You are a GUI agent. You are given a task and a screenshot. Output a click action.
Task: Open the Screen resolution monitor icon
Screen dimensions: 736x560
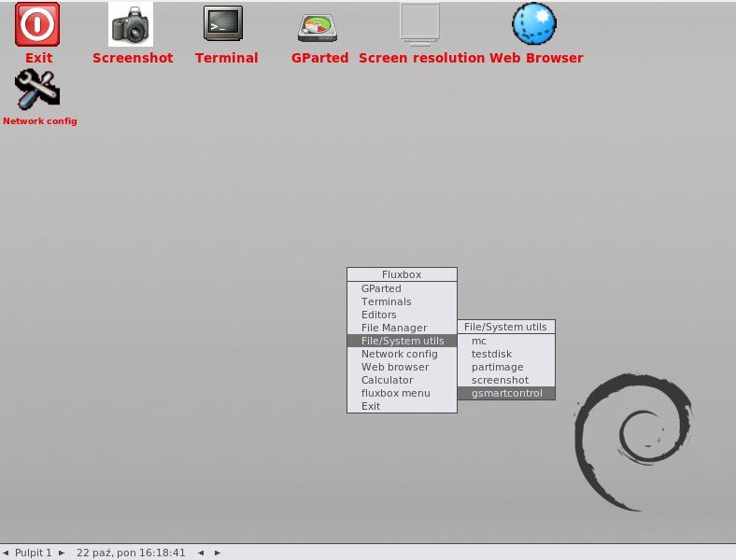[x=419, y=24]
